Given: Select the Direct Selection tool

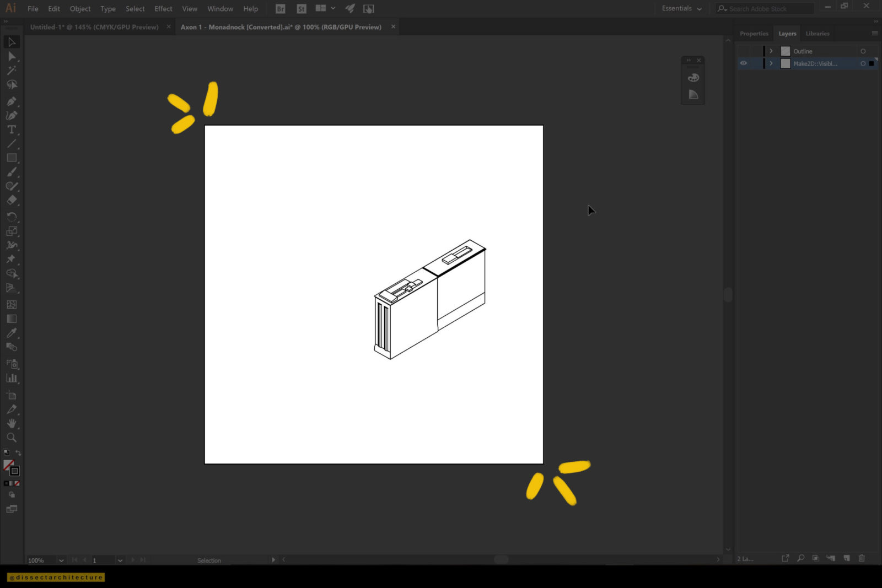Looking at the screenshot, I should pyautogui.click(x=12, y=56).
